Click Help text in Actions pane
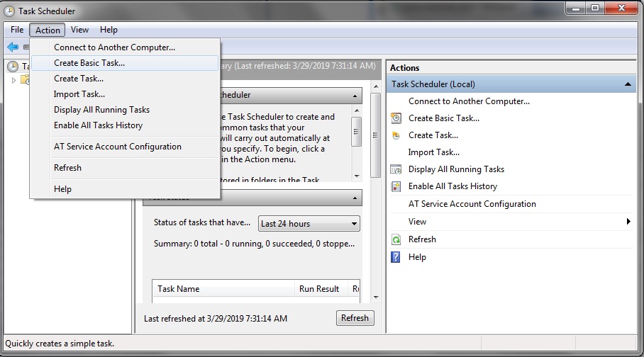The height and width of the screenshot is (357, 644). (x=417, y=257)
